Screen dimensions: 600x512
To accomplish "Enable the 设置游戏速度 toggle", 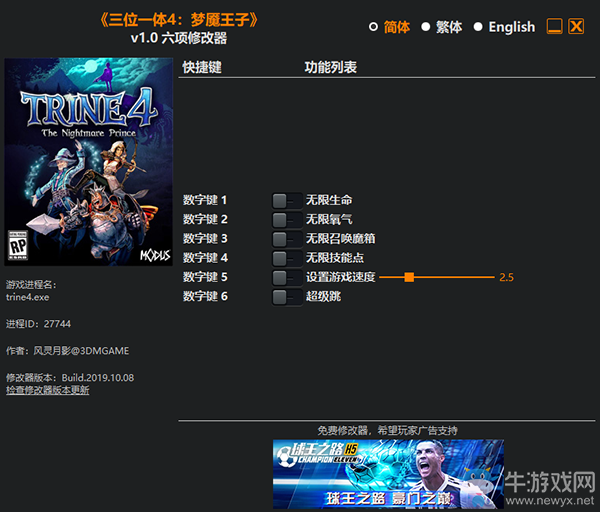I will [x=287, y=277].
